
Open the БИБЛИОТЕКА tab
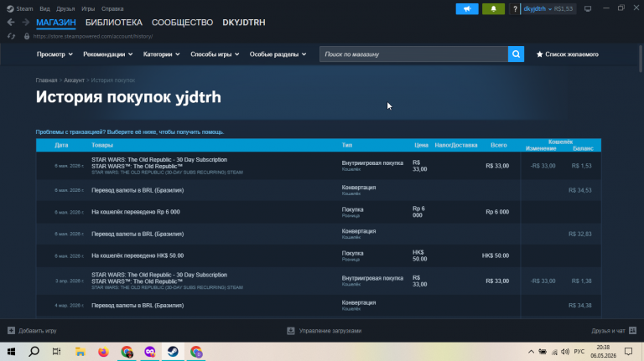point(114,23)
